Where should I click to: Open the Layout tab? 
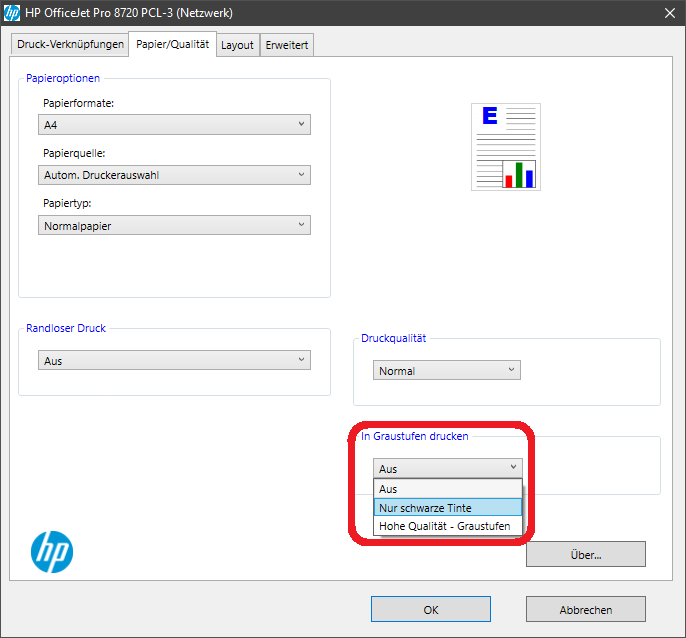tap(238, 45)
